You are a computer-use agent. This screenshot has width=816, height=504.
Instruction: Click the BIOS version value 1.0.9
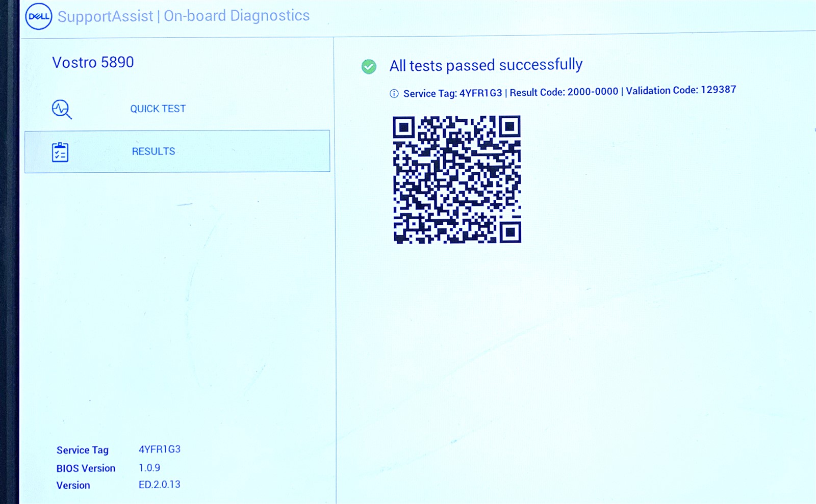point(149,467)
